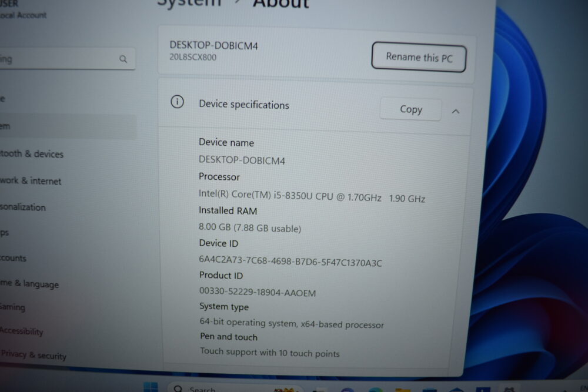Click the model number 20L8SCX800
The width and height of the screenshot is (588, 392).
[x=193, y=58]
